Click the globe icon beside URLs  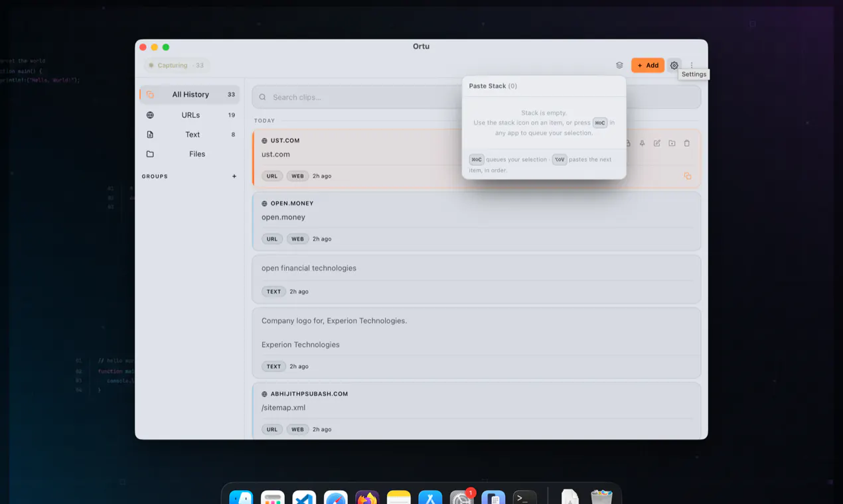(x=150, y=115)
